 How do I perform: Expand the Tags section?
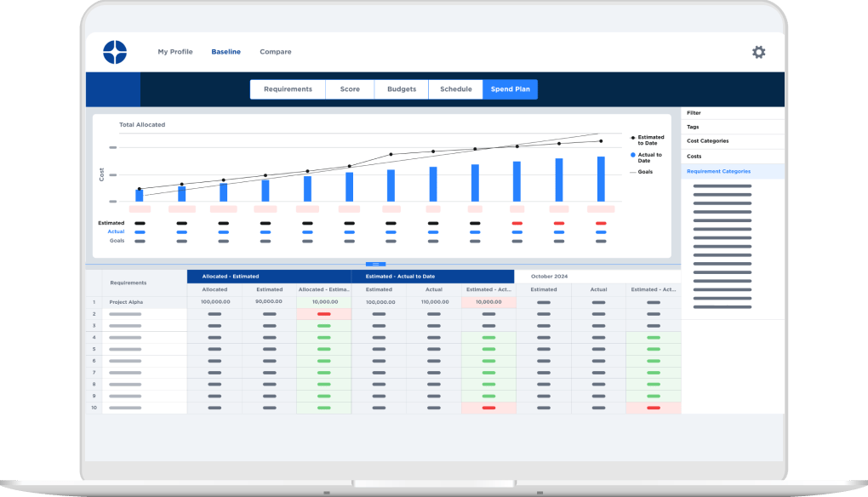point(733,127)
